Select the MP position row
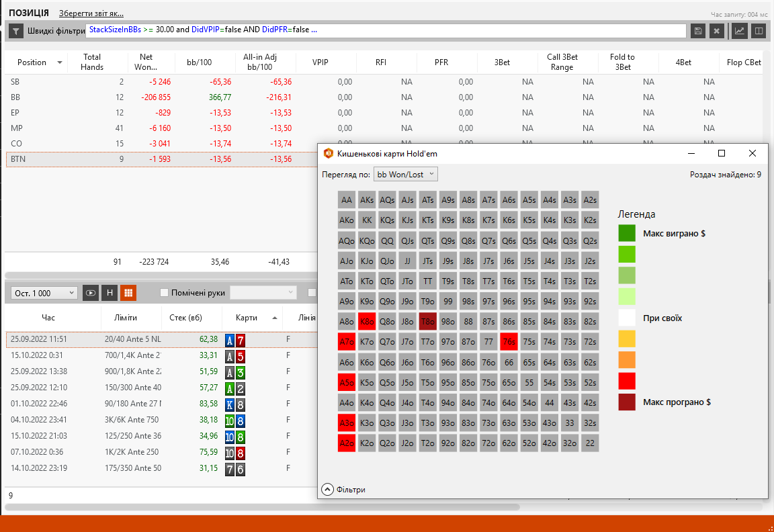Image resolution: width=774 pixels, height=532 pixels. [384, 128]
